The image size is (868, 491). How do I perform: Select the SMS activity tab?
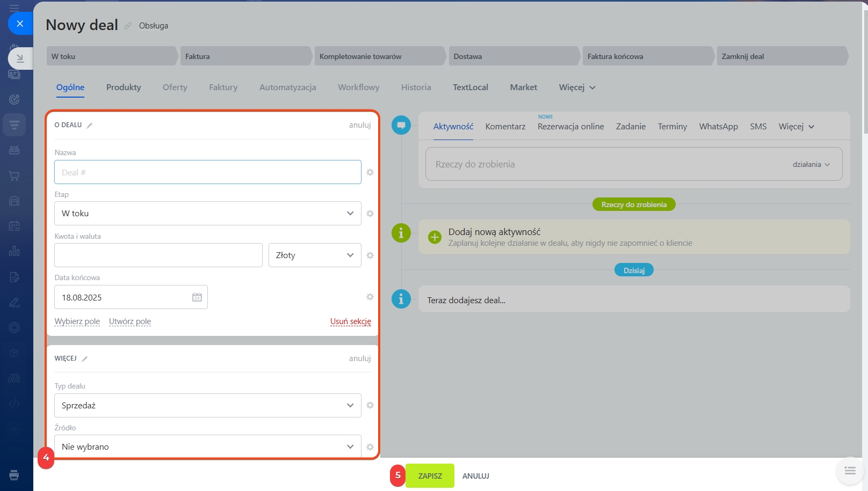758,127
